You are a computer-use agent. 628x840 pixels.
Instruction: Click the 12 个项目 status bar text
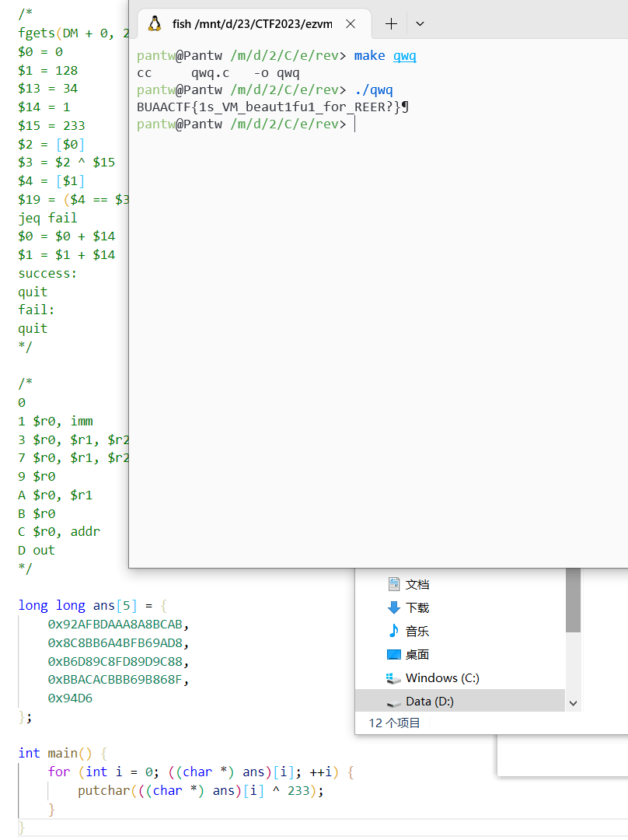(x=394, y=723)
